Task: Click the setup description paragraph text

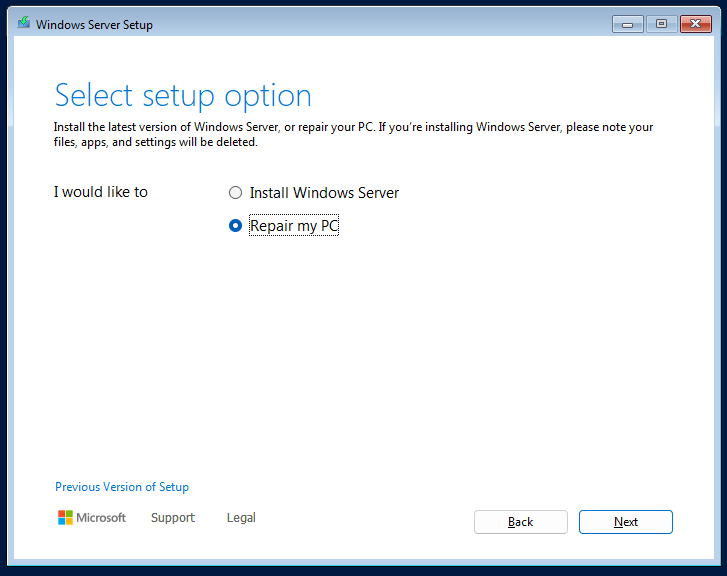Action: click(x=353, y=134)
